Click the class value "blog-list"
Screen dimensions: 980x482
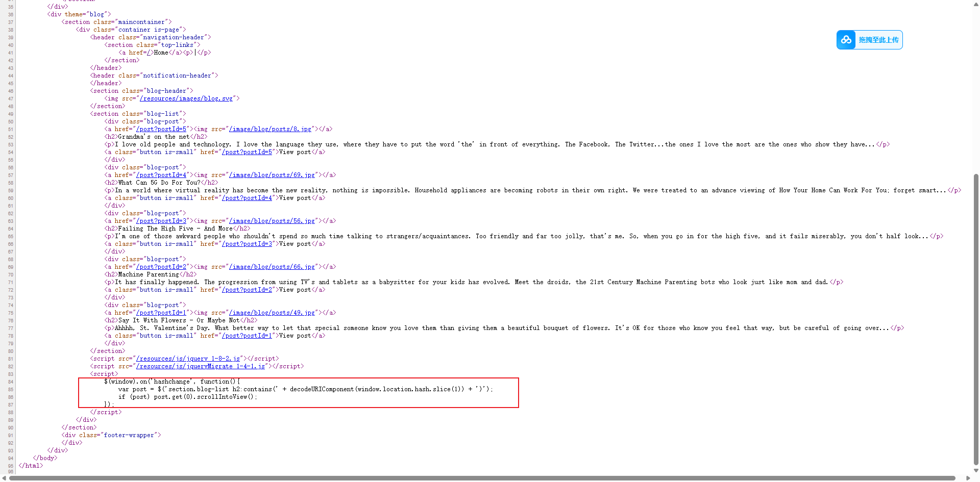pos(163,114)
